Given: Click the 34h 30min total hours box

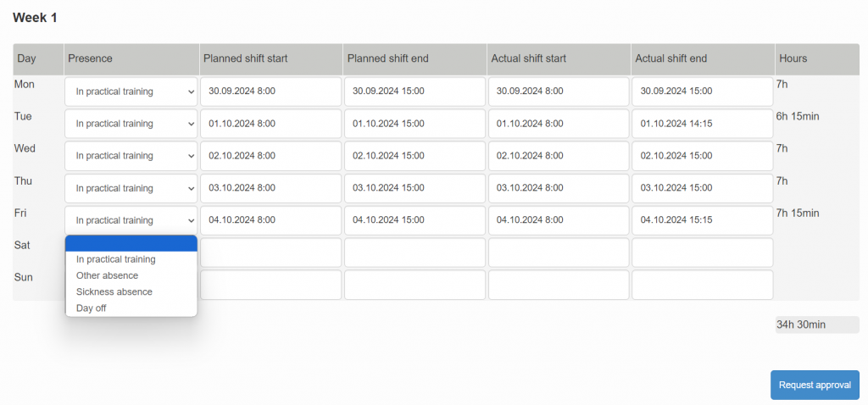Looking at the screenshot, I should click(817, 325).
